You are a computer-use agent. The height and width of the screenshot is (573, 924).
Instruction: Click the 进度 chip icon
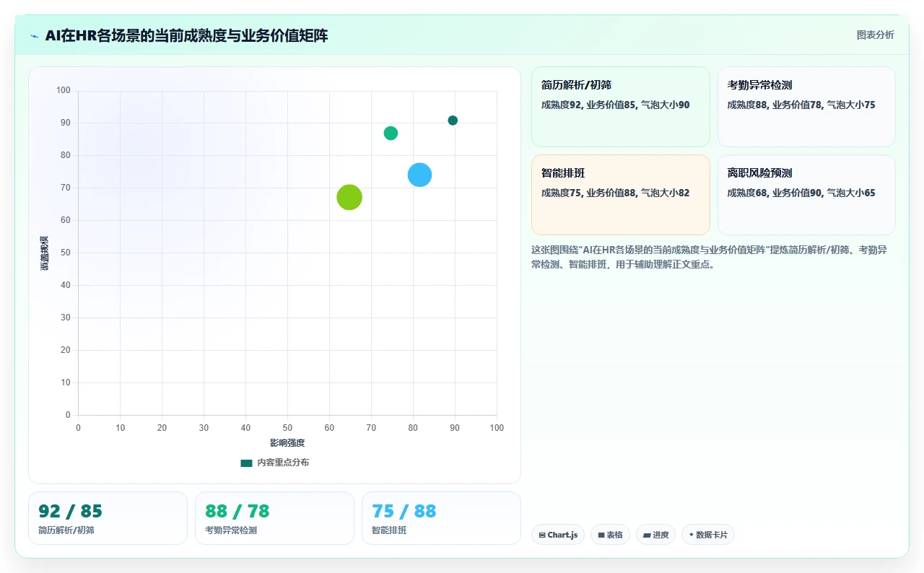[x=647, y=535]
